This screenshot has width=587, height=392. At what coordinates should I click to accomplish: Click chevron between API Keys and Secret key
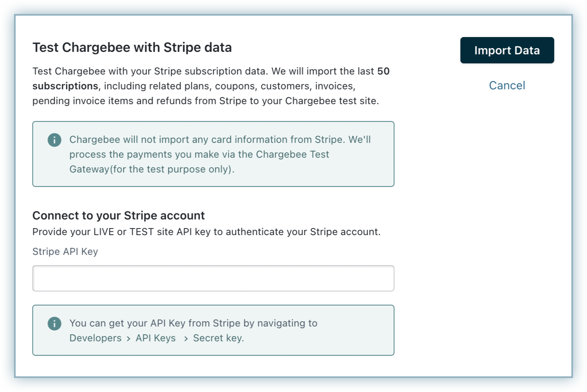[x=186, y=338]
